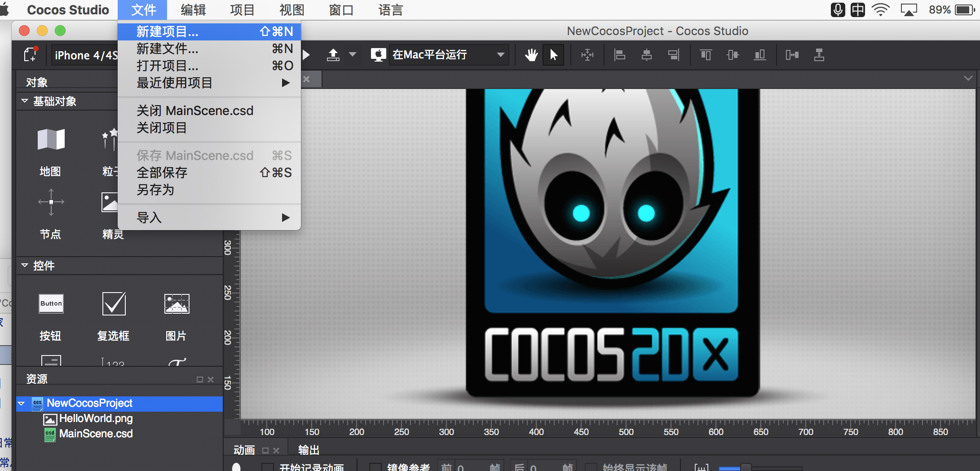Expand the document tabs chevron at right
This screenshot has width=980, height=471.
[x=968, y=78]
